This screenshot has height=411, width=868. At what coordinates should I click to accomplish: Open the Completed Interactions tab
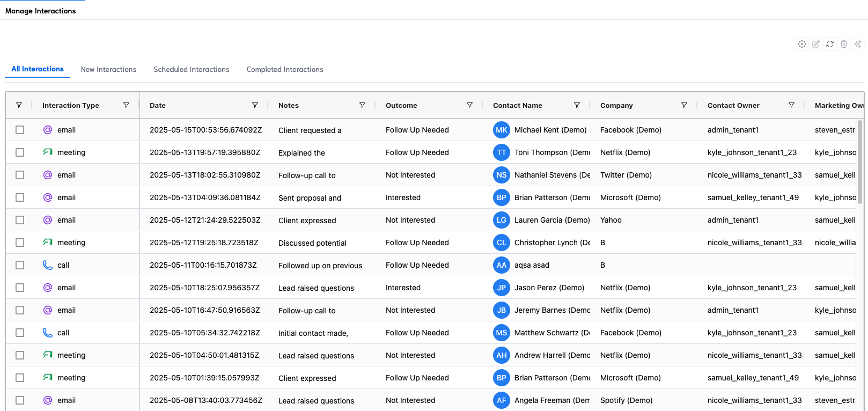[x=284, y=69]
